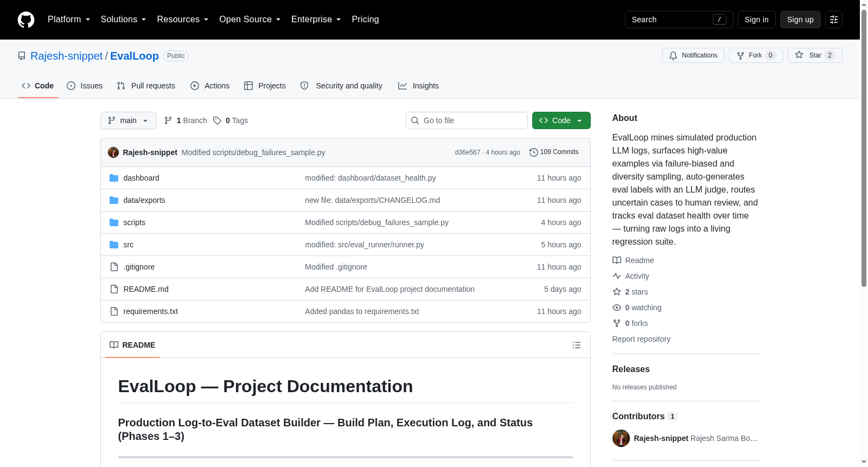Open the Security and quality tab
This screenshot has height=467, width=868.
pyautogui.click(x=341, y=86)
